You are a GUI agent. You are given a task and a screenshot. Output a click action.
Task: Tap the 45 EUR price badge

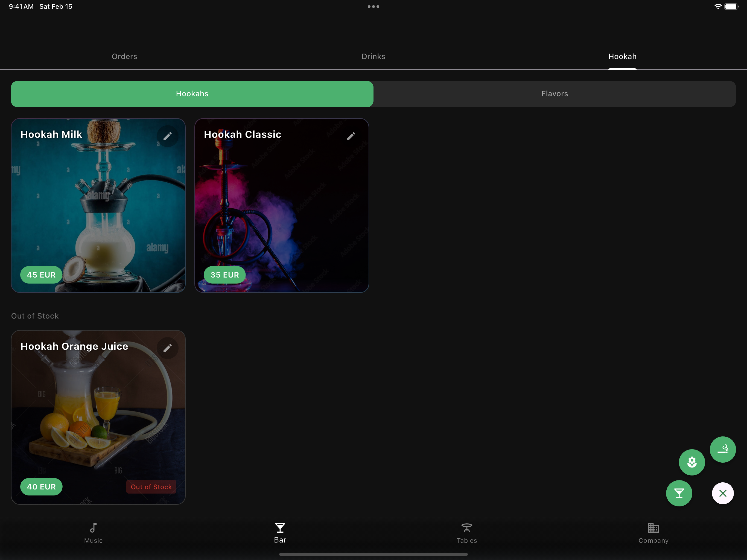click(41, 275)
